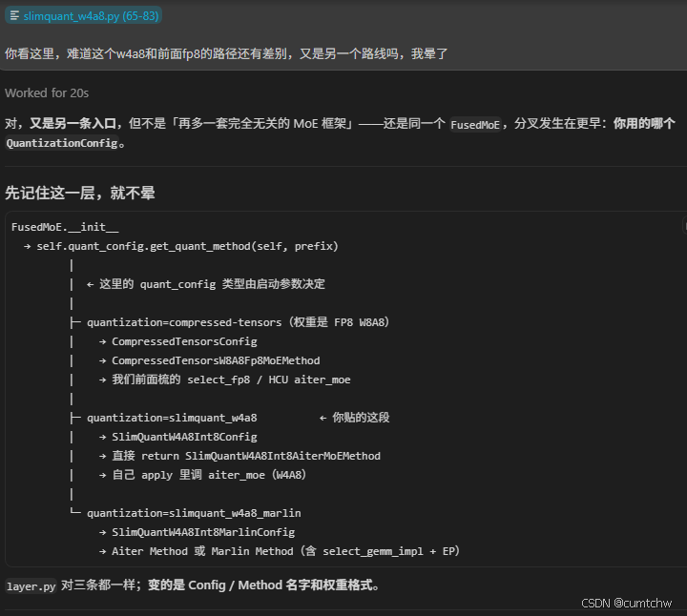Click the user message about w4a8 and fp8
This screenshot has height=616, width=687.
[226, 53]
